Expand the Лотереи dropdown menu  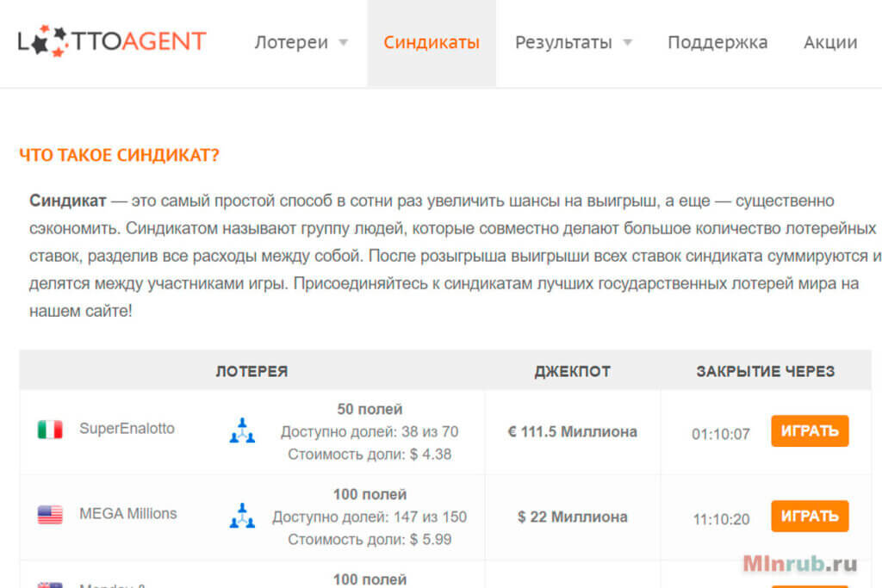click(x=293, y=41)
